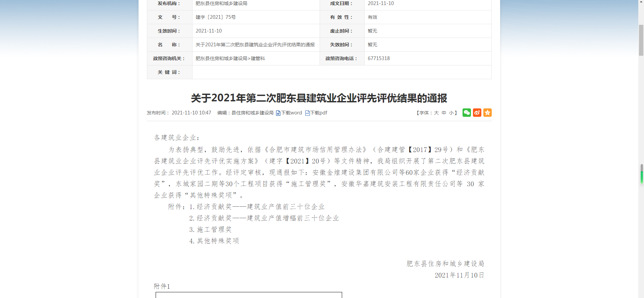Click the 生效时间 value 2021-11-10
The width and height of the screenshot is (644, 298).
(x=209, y=31)
